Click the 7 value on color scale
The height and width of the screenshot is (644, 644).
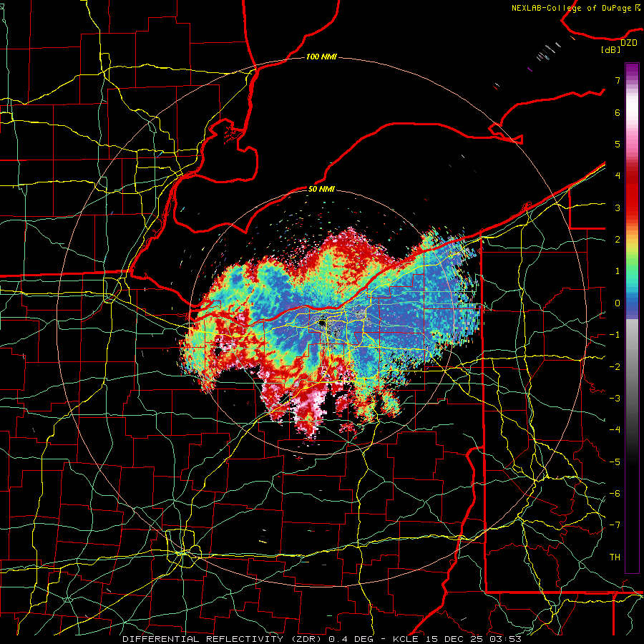coord(617,80)
